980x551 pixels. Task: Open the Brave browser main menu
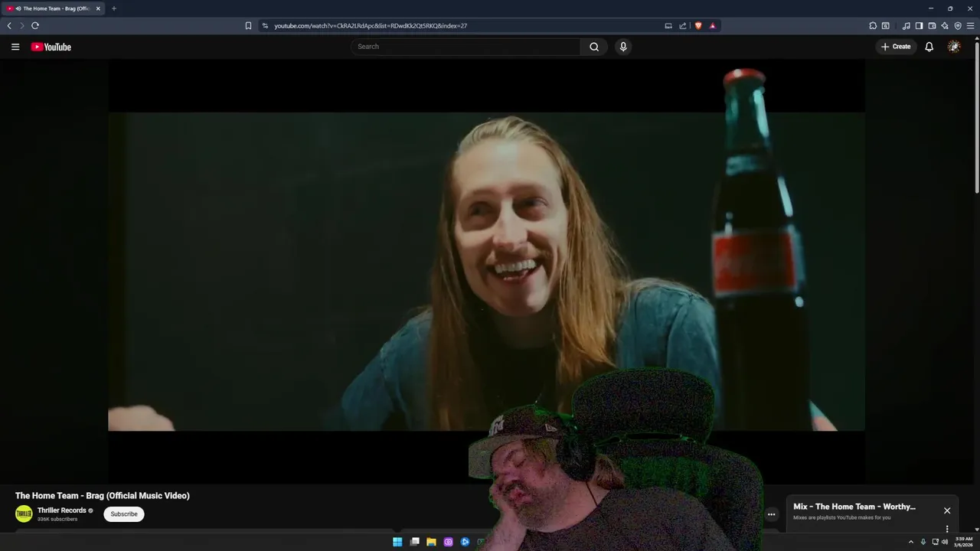point(971,25)
